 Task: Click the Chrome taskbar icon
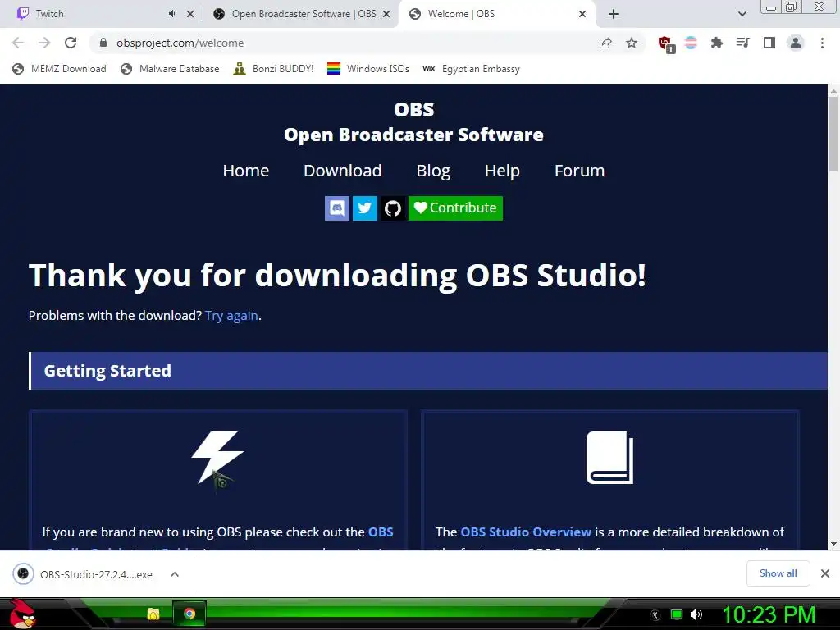189,614
